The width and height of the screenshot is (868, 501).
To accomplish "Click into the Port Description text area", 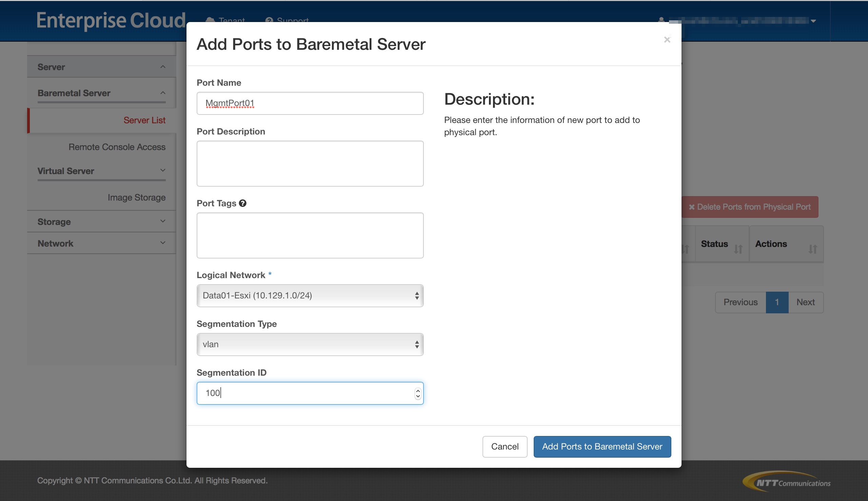I will coord(310,164).
